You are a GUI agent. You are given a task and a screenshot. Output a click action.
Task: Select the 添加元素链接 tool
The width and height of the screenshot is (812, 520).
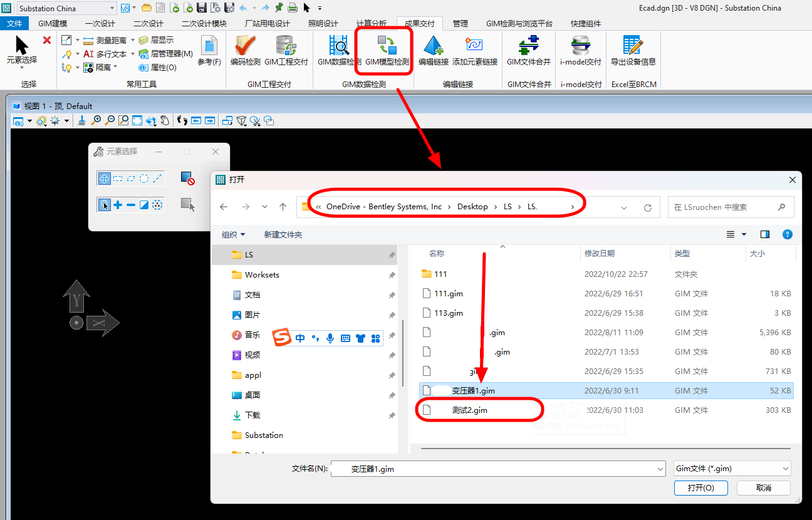[x=475, y=51]
